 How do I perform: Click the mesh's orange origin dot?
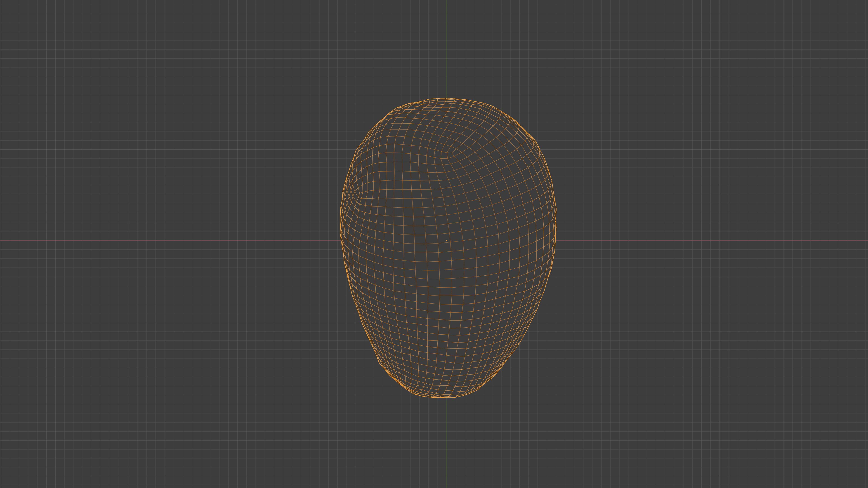pyautogui.click(x=447, y=240)
